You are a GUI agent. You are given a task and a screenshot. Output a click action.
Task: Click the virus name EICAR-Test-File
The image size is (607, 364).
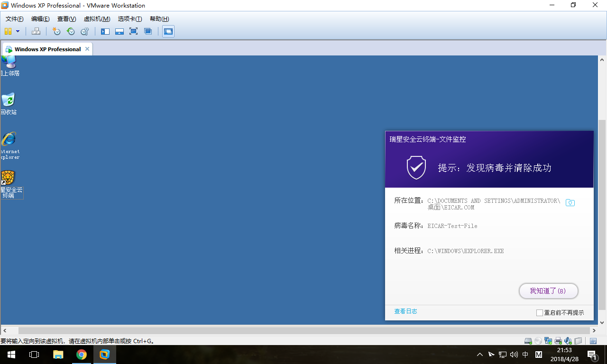(452, 226)
